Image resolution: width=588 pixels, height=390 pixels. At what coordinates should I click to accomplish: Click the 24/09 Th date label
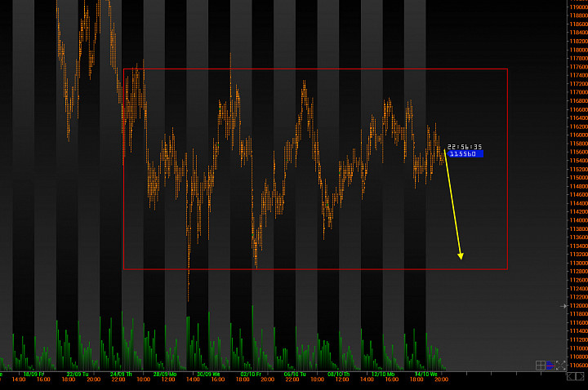121,374
